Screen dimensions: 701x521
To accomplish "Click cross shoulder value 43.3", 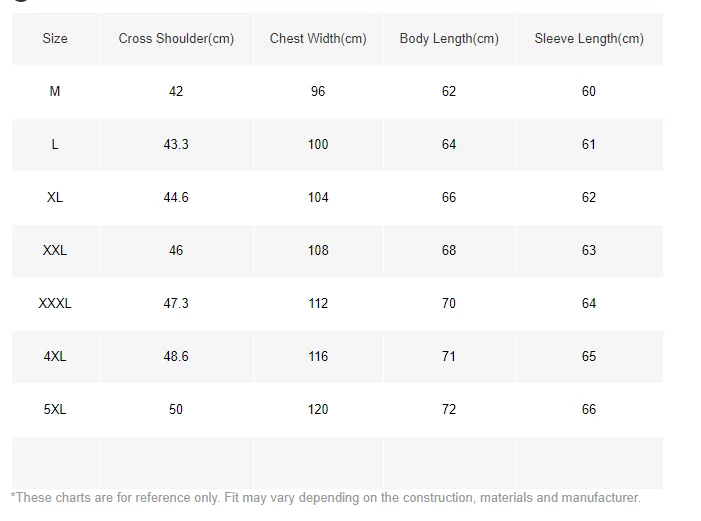I will pos(176,144).
